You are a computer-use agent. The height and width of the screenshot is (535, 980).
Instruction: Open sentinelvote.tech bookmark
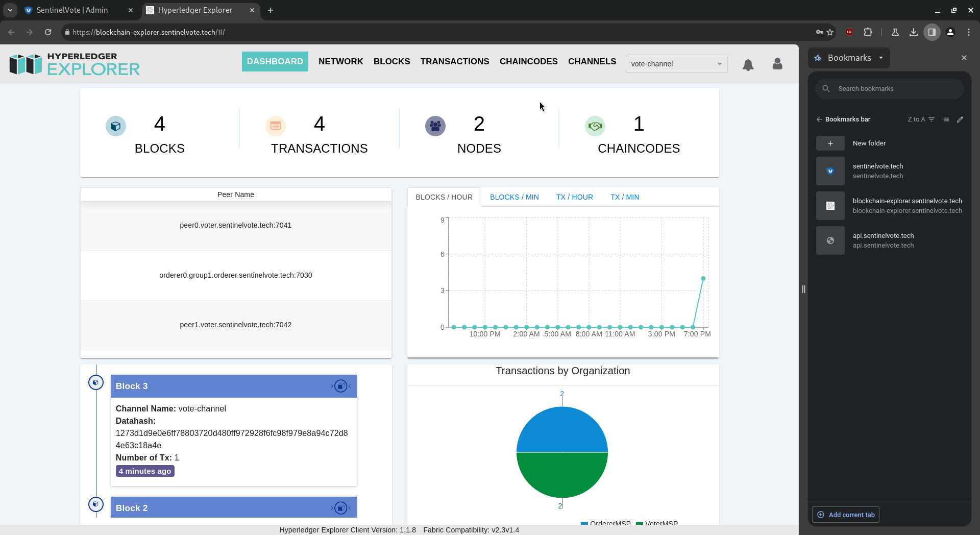pyautogui.click(x=889, y=171)
